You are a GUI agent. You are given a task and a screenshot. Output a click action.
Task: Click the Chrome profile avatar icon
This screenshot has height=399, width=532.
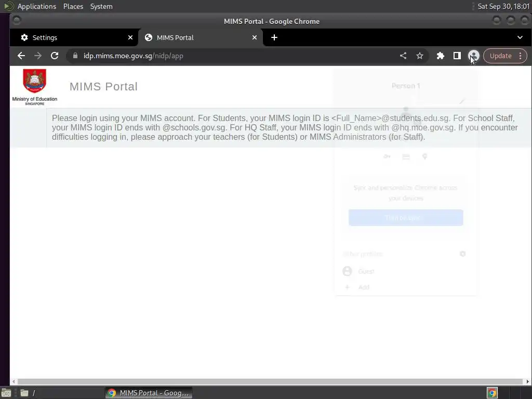click(474, 56)
